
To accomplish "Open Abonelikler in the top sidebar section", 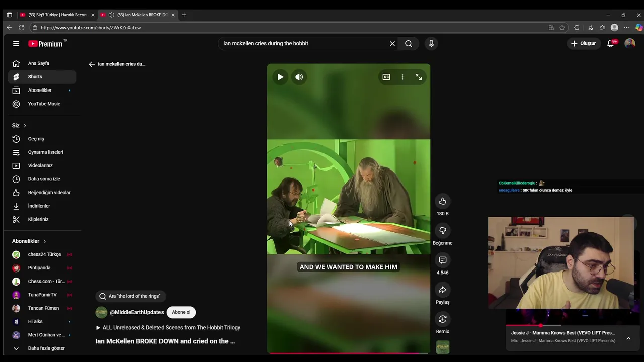I will tap(42, 90).
